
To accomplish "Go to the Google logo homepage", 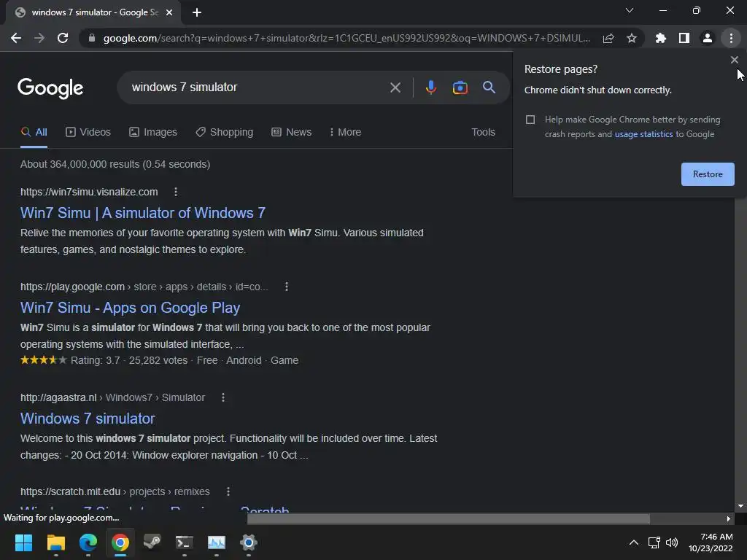I will pos(50,88).
